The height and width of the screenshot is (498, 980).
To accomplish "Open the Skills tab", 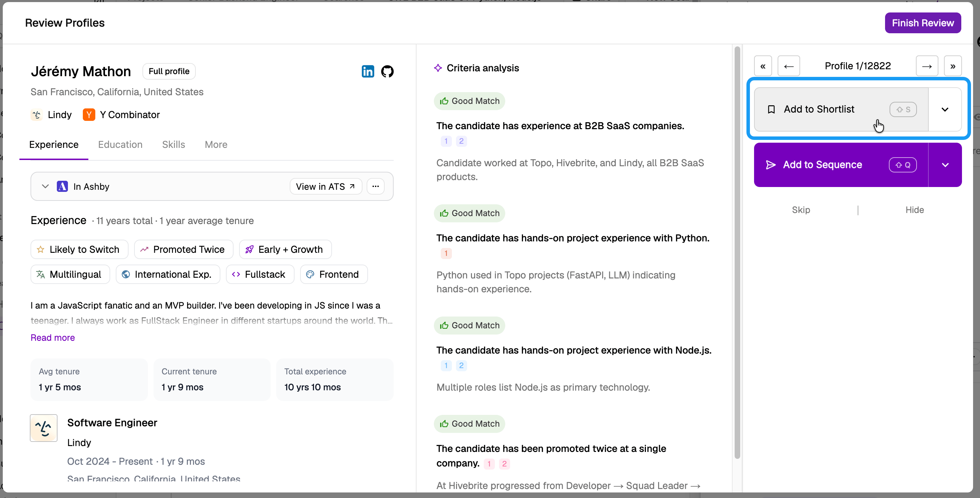I will click(x=174, y=145).
